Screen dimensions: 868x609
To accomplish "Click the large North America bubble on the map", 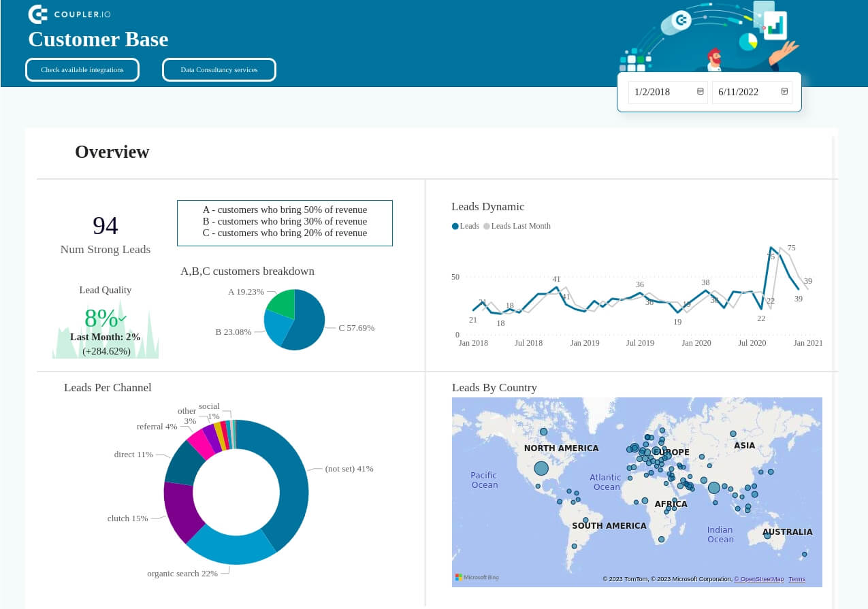I will (541, 468).
